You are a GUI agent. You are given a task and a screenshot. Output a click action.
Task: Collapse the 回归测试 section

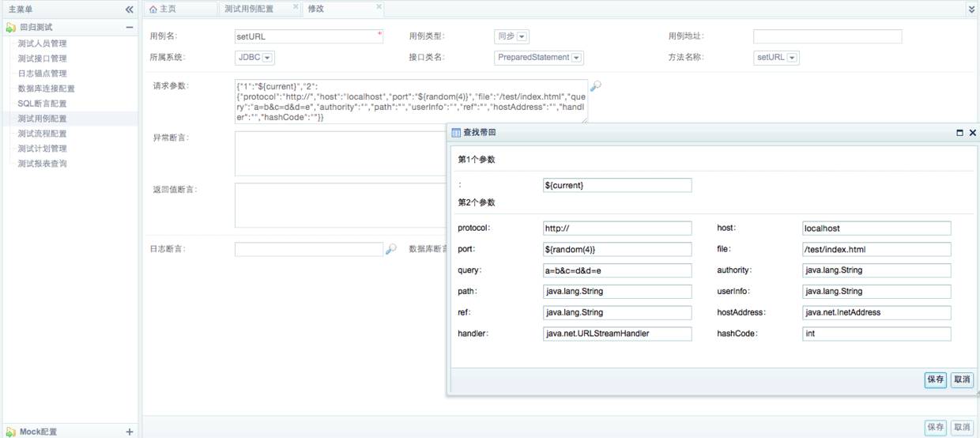point(130,28)
